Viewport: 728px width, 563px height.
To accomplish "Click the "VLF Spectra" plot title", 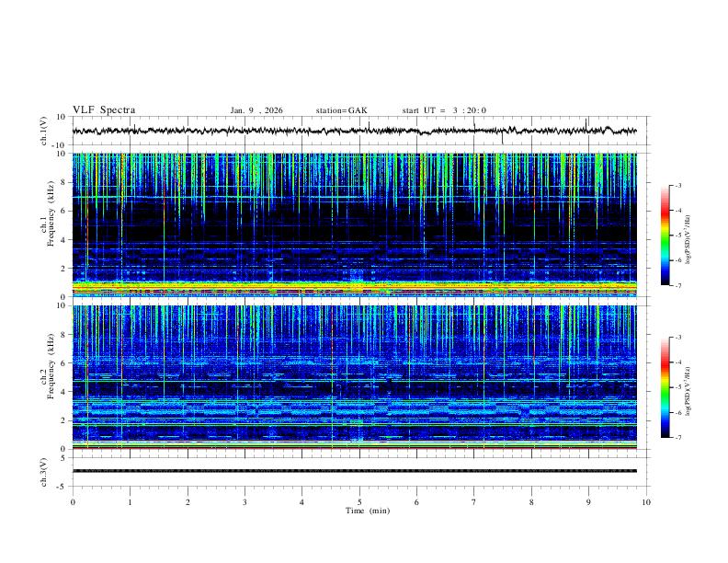I will click(x=104, y=109).
